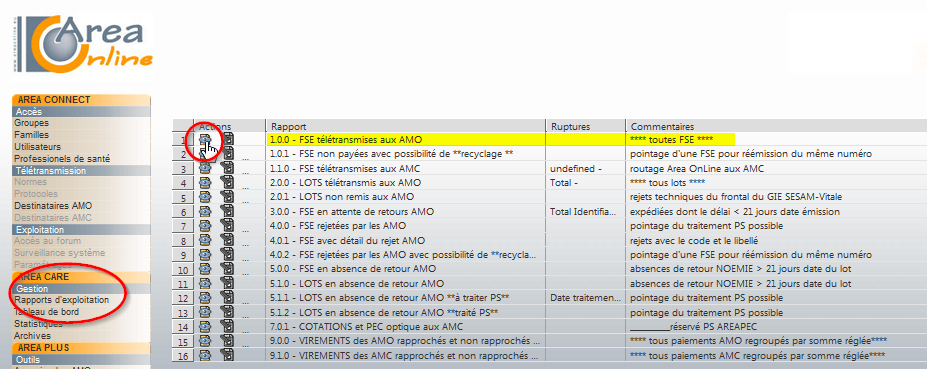Click document icon for COTATIONS et PEC optique

(x=228, y=326)
